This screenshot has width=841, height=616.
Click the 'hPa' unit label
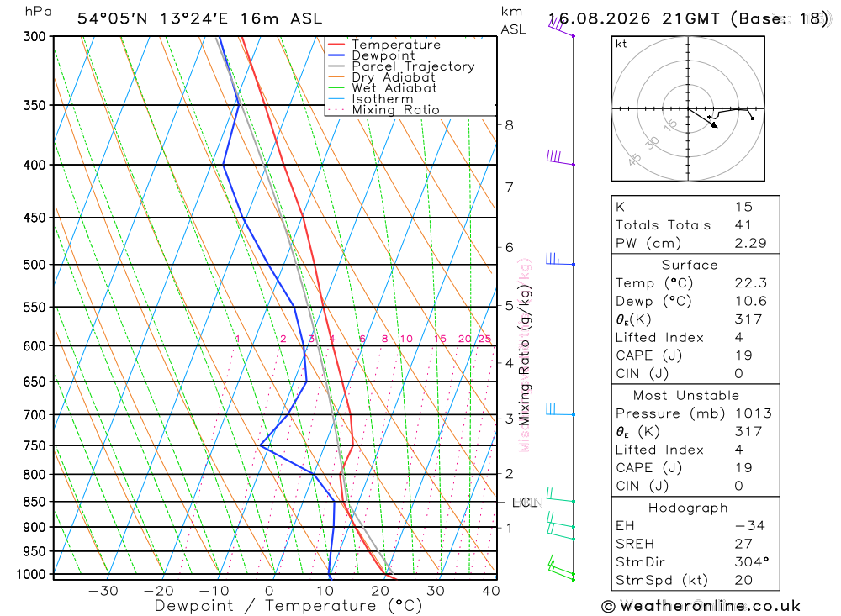tap(38, 12)
